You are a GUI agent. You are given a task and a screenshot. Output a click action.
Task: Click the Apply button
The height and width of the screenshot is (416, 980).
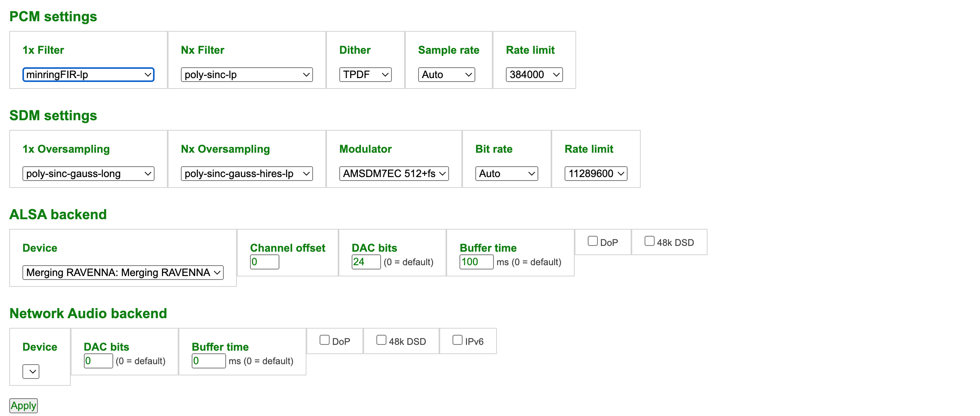point(24,406)
